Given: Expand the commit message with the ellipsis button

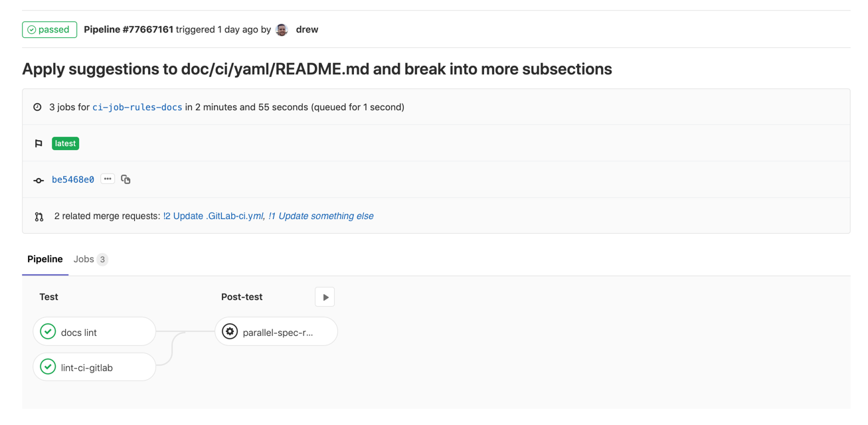Looking at the screenshot, I should (x=107, y=179).
